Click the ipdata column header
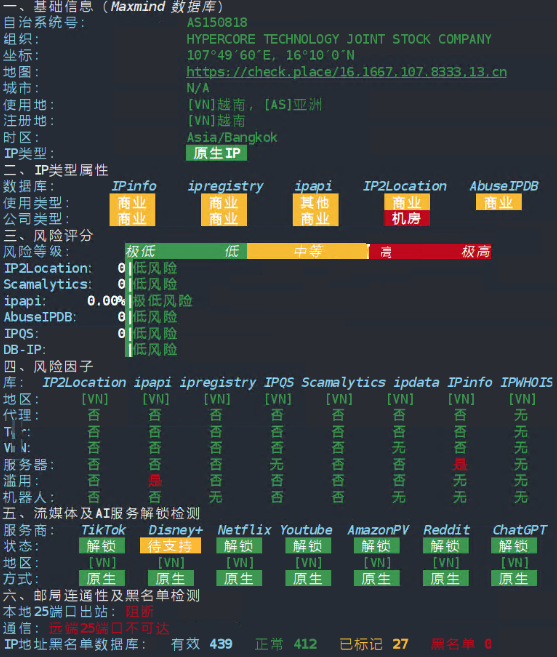 coord(416,383)
